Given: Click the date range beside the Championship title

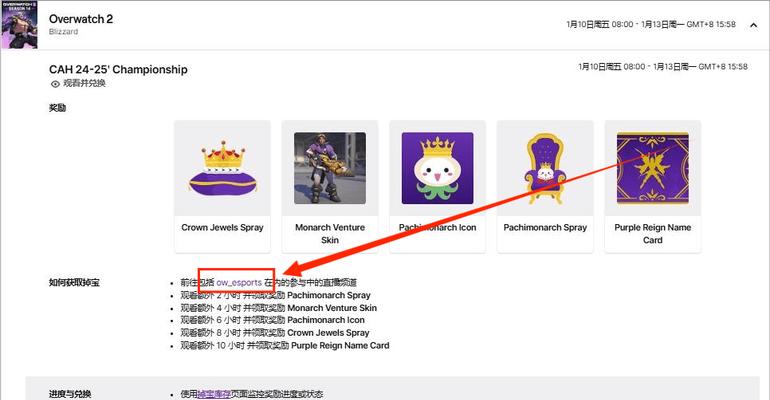Looking at the screenshot, I should click(x=662, y=67).
